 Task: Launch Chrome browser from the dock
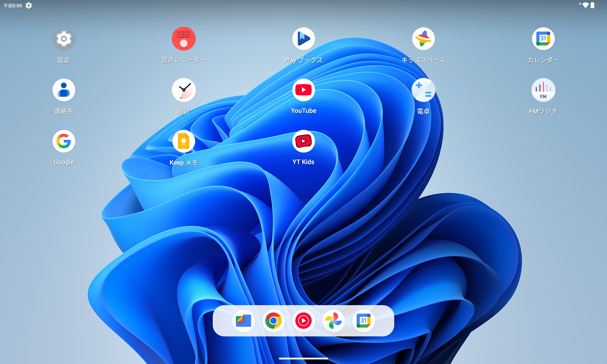pos(273,321)
